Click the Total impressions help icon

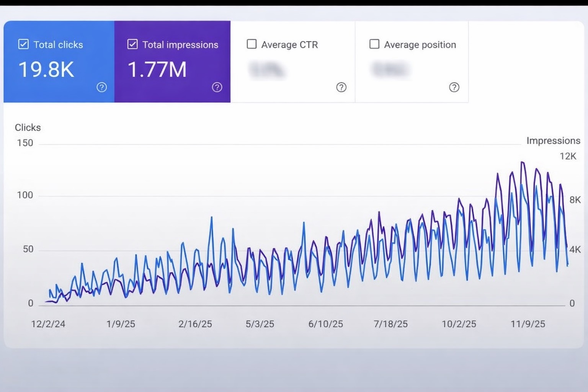(x=217, y=87)
